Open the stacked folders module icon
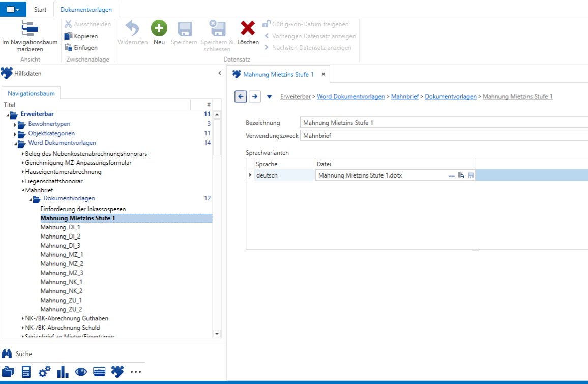The width and height of the screenshot is (588, 384). click(x=8, y=372)
